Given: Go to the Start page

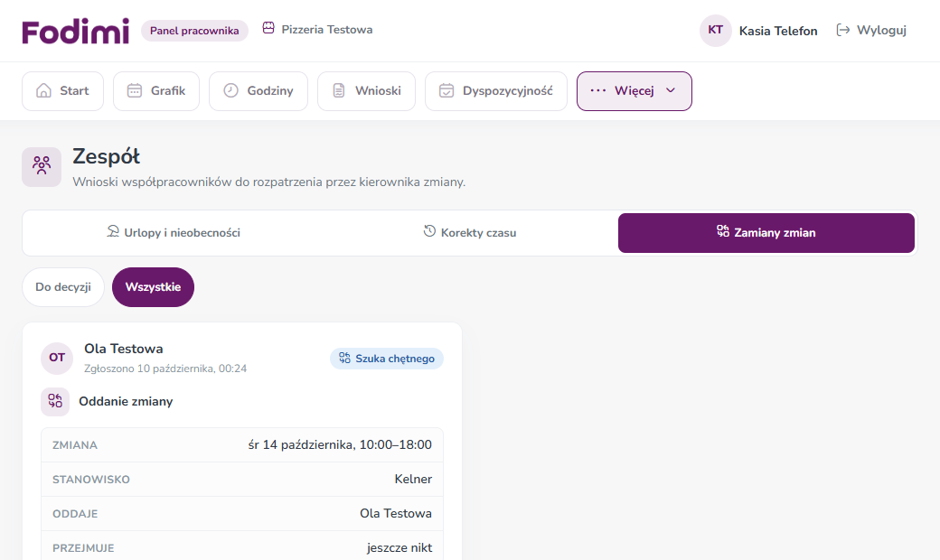Looking at the screenshot, I should 63,91.
